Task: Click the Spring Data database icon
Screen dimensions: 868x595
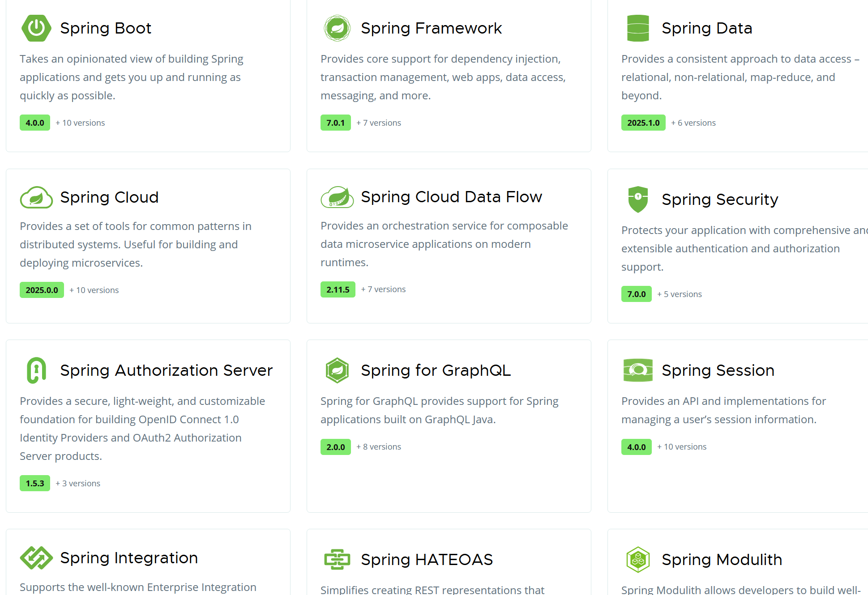Action: coord(638,28)
